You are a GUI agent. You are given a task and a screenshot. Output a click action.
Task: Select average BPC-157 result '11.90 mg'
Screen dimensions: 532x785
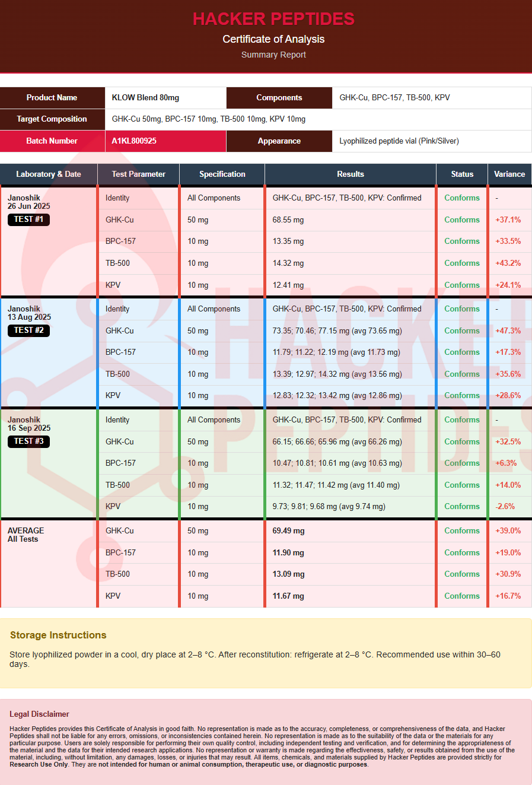point(288,553)
